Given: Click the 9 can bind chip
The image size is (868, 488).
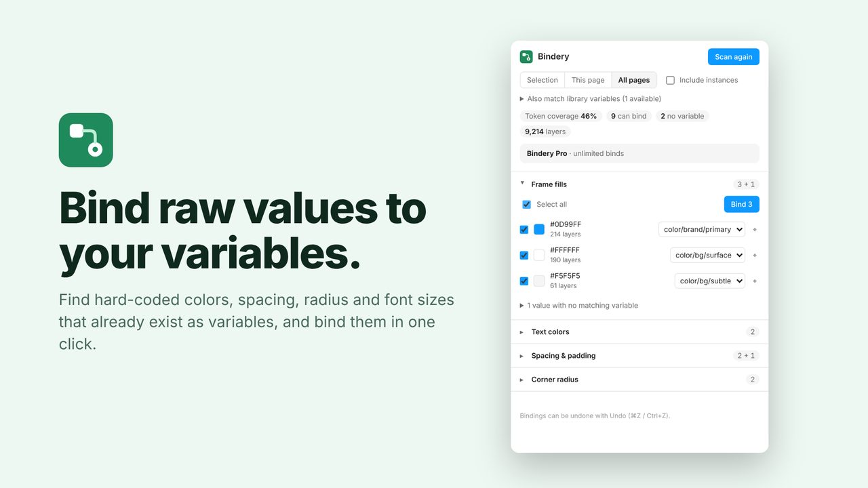Looking at the screenshot, I should pyautogui.click(x=629, y=117).
